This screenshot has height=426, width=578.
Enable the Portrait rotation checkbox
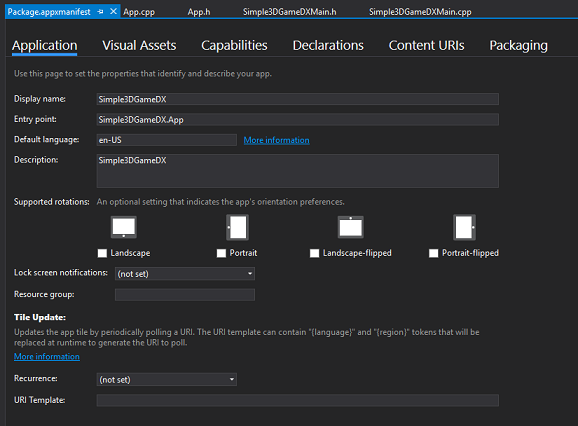(x=221, y=253)
